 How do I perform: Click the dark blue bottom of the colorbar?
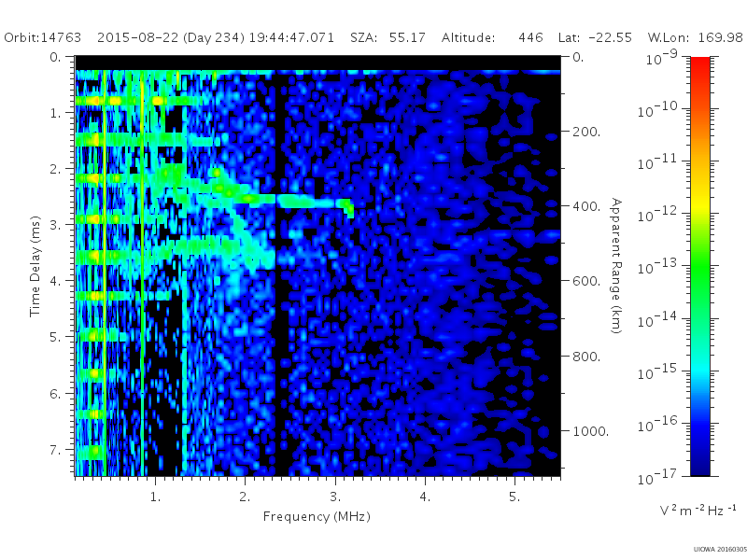point(699,464)
